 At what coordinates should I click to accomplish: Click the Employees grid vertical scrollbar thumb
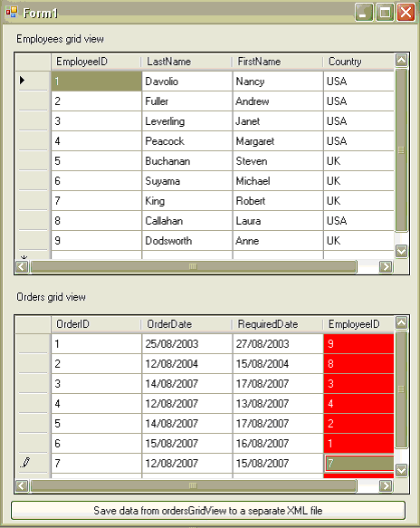[401, 150]
